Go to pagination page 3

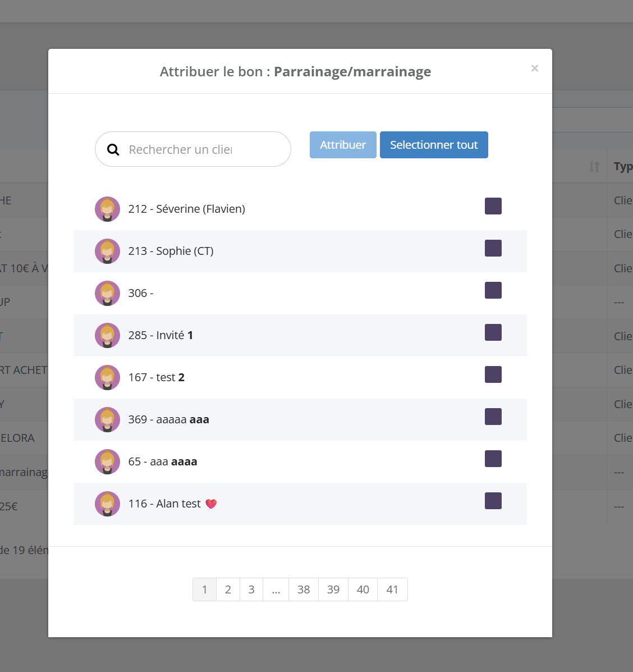(x=251, y=589)
